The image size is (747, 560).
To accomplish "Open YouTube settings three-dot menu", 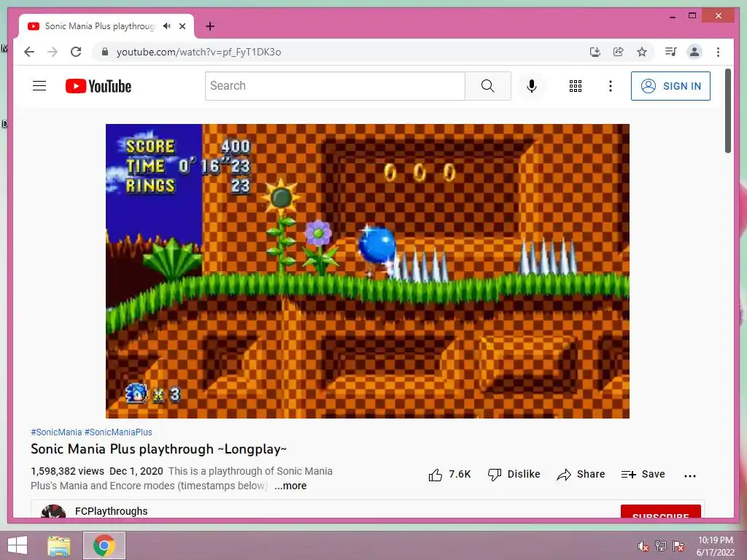I will point(611,86).
